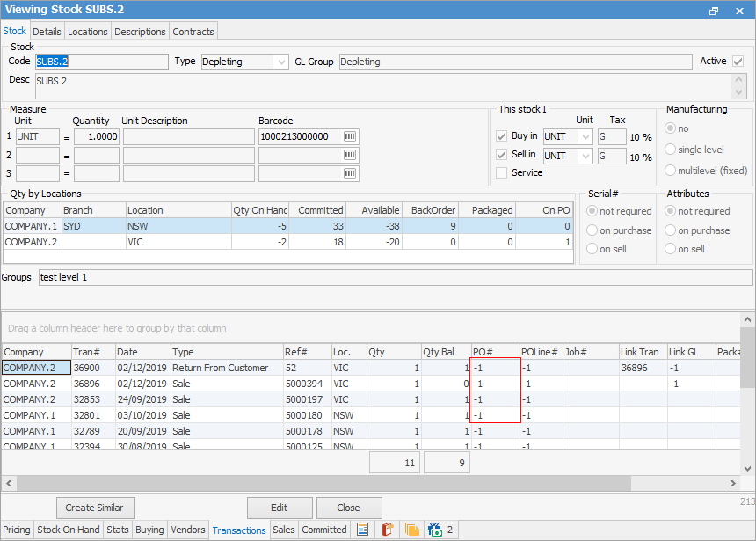The width and height of the screenshot is (756, 541).
Task: Click barcode icon for Measure row 2
Action: [x=350, y=155]
